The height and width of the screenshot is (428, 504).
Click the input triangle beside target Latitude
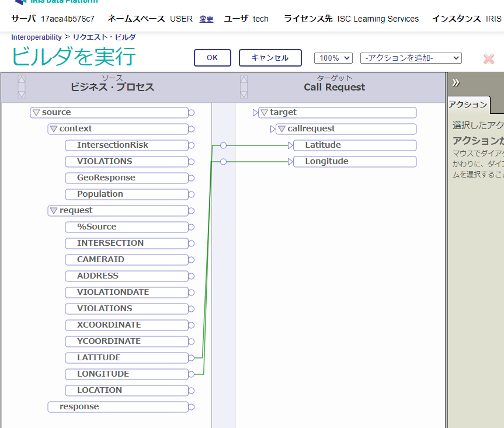click(x=290, y=145)
